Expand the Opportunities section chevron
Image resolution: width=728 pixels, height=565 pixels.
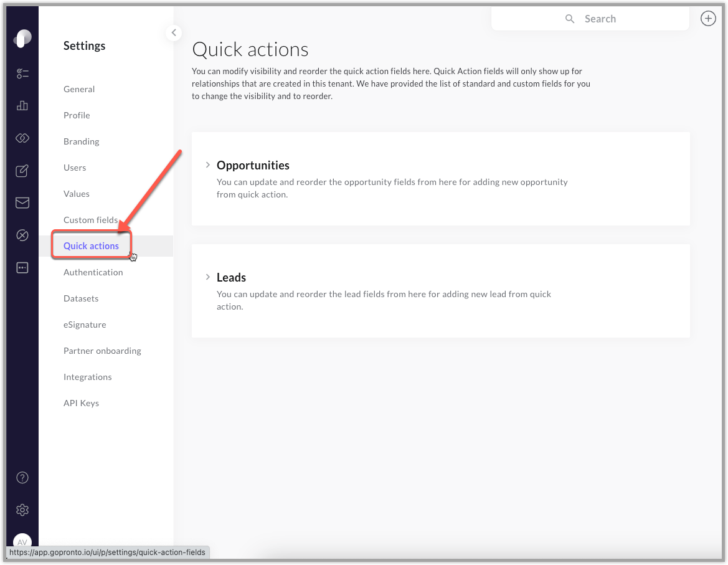pos(207,165)
